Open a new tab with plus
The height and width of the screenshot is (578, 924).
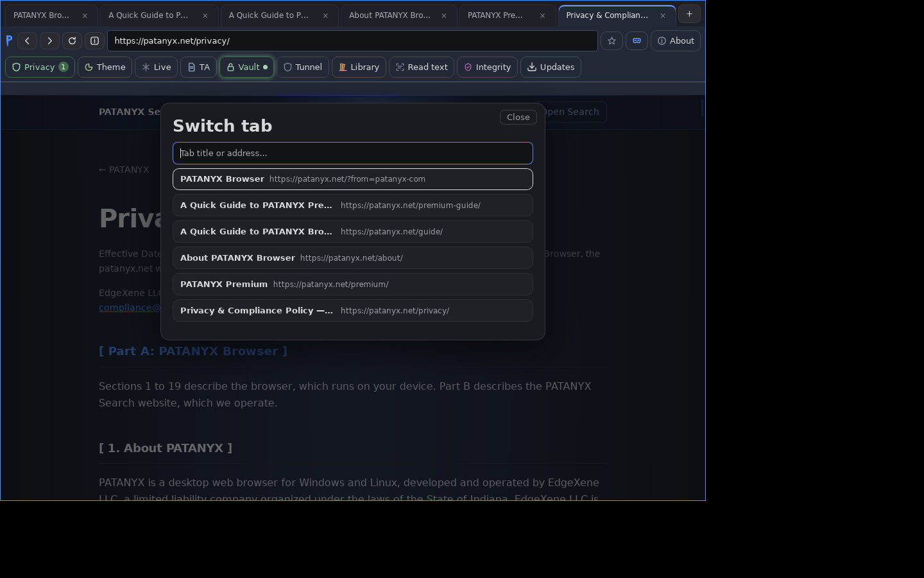(689, 13)
